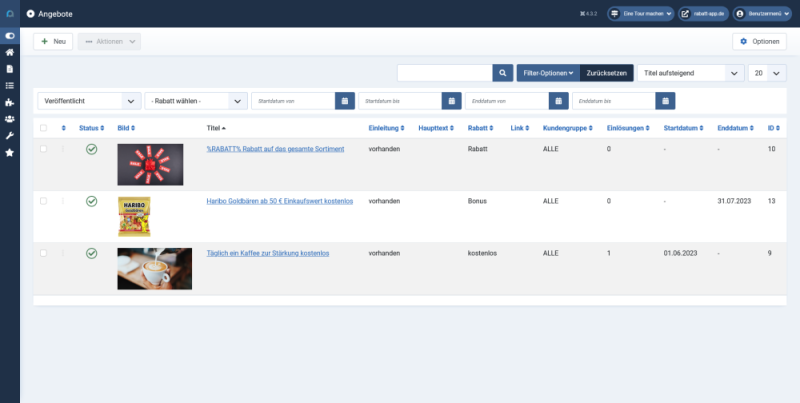The image size is (800, 403).
Task: Open the Titel aufsteigend sort dropdown
Action: (x=691, y=73)
